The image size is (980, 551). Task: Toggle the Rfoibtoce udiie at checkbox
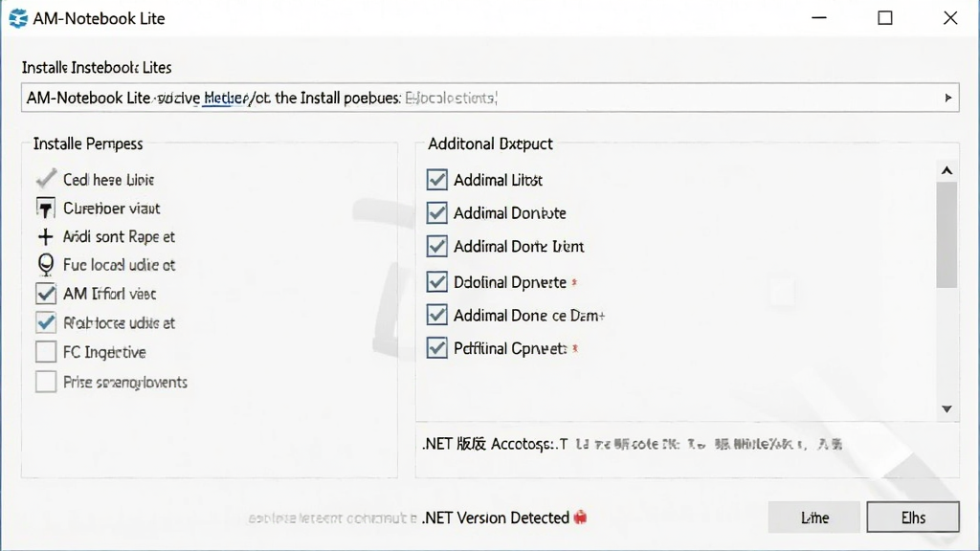pyautogui.click(x=46, y=322)
